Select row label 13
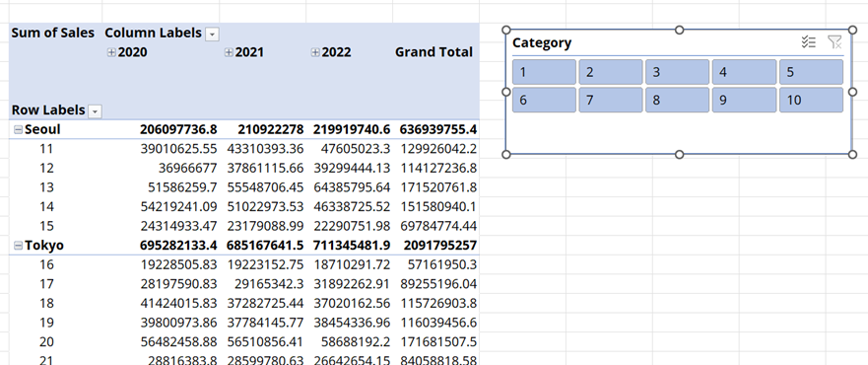This screenshot has width=868, height=365. (x=47, y=187)
